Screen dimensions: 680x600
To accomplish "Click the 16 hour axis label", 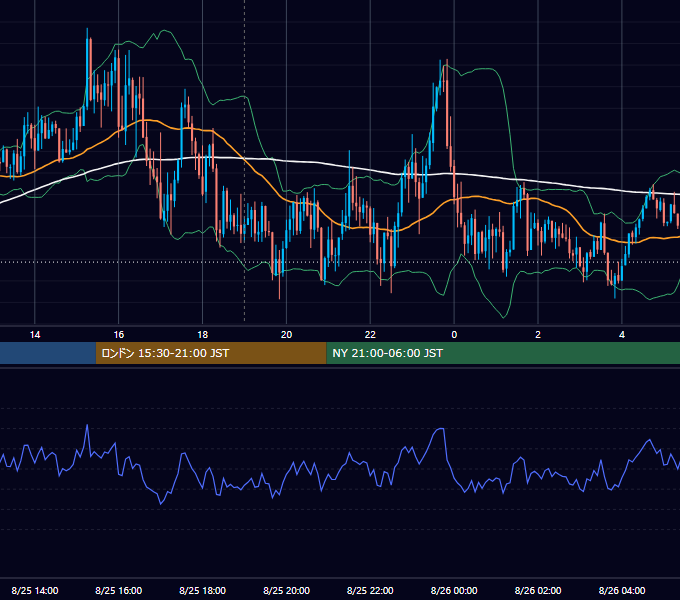I will (x=118, y=335).
